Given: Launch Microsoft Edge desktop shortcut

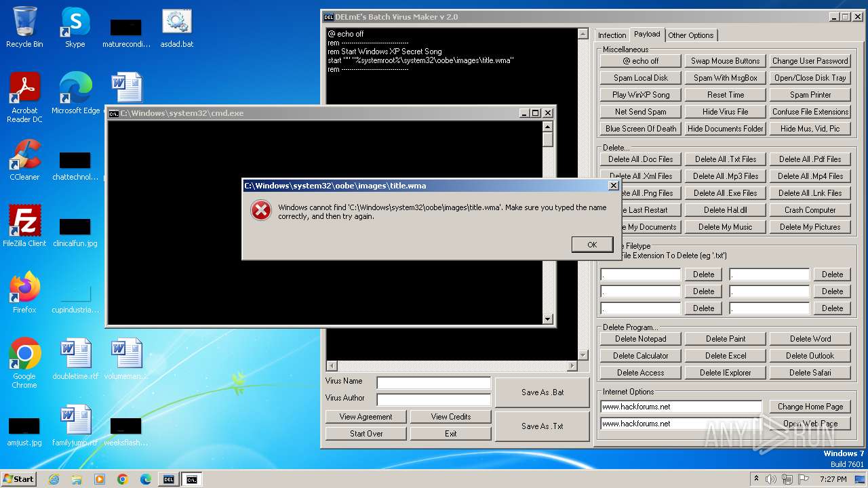Looking at the screenshot, I should (75, 94).
